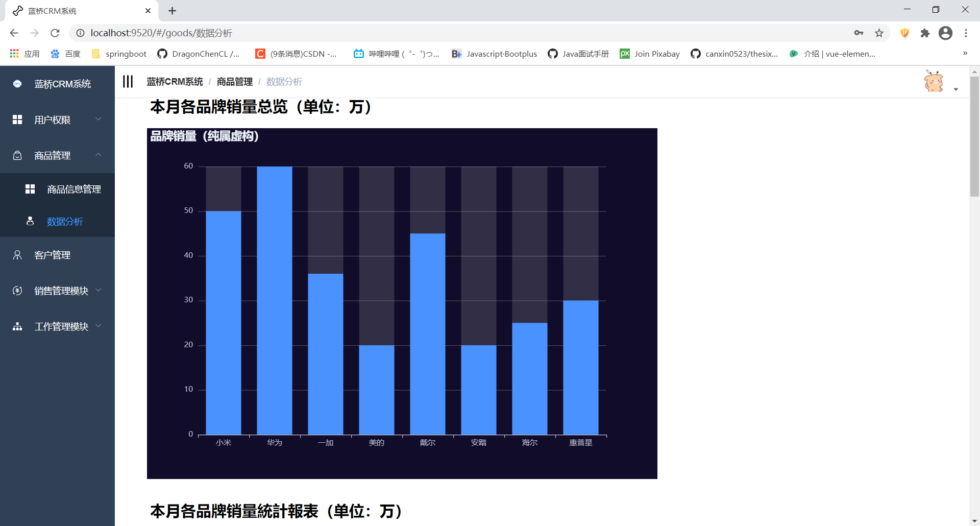Click the 数据分析 breadcrumb text
The height and width of the screenshot is (526, 980).
pos(284,82)
